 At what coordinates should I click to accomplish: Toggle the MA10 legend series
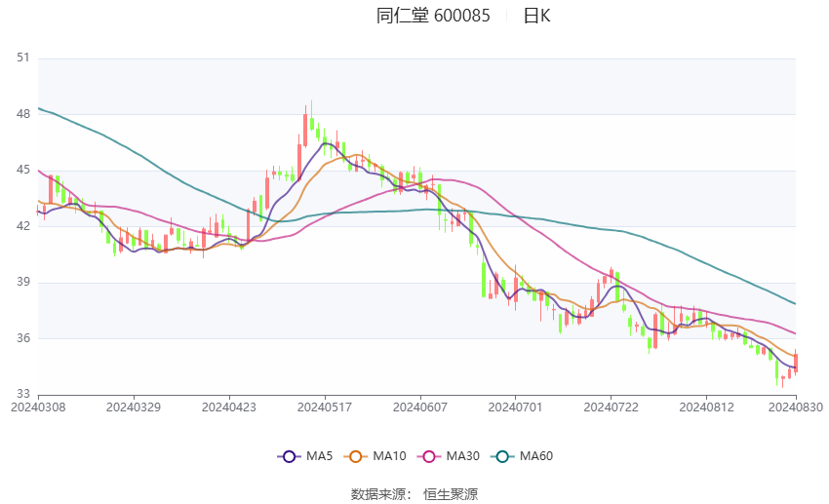(x=375, y=456)
